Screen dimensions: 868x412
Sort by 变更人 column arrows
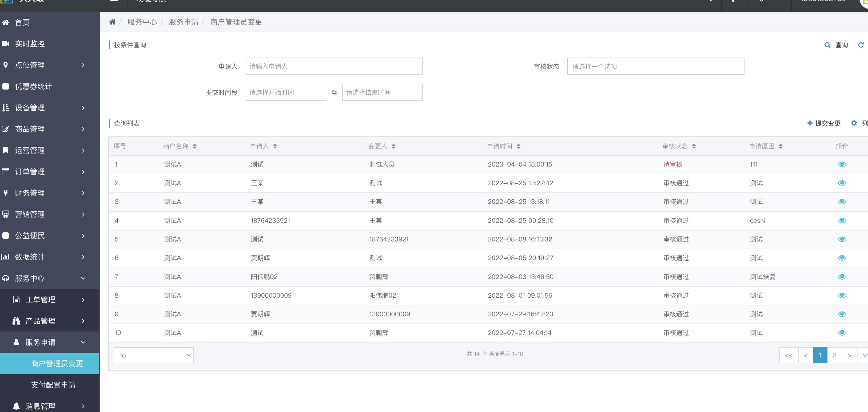(x=393, y=146)
